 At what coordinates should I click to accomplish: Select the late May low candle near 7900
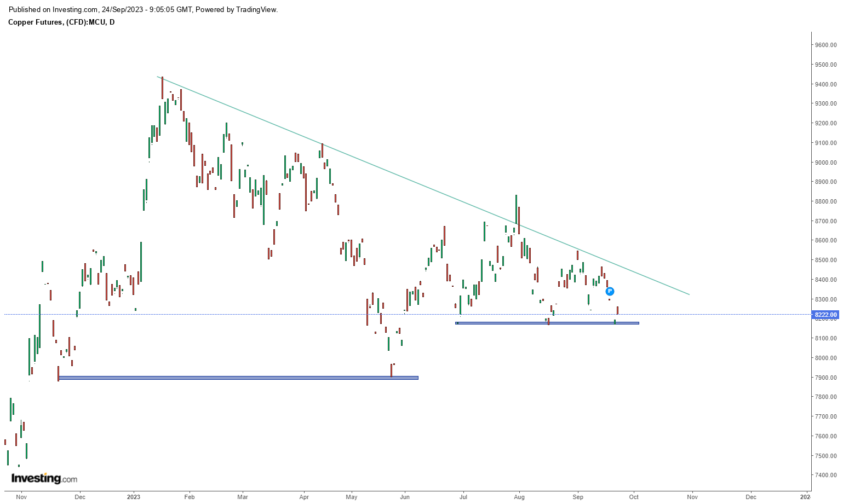tap(391, 370)
